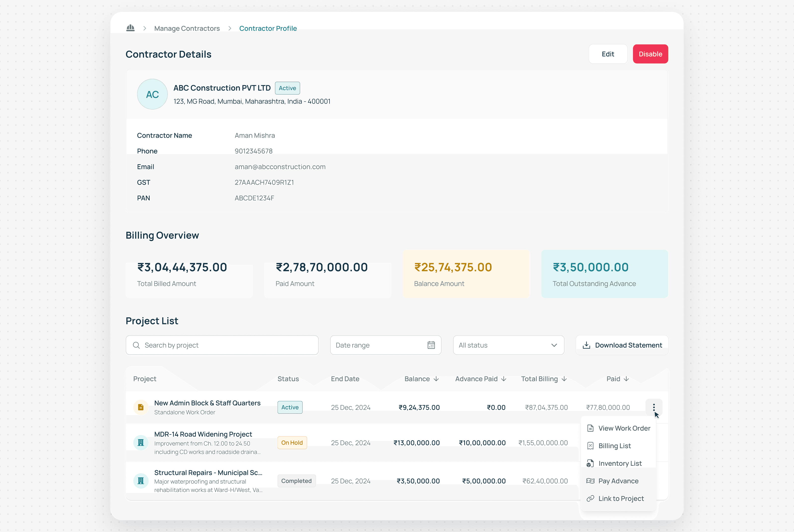Click Active badge in New Admin Block row

point(290,407)
